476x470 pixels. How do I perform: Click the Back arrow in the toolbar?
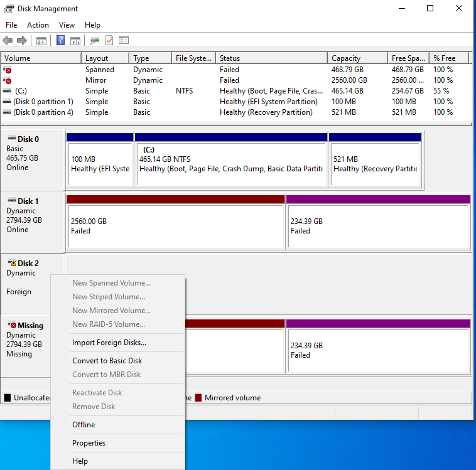(x=8, y=40)
